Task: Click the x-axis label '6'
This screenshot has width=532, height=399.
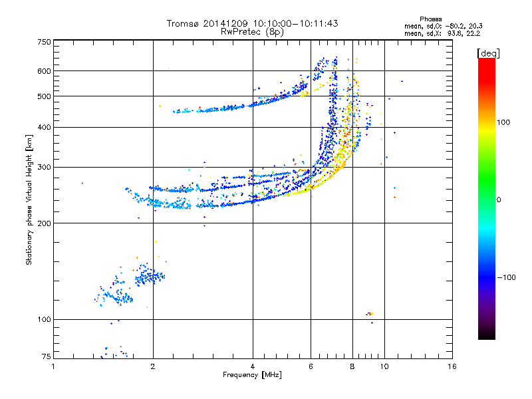Action: [x=311, y=366]
